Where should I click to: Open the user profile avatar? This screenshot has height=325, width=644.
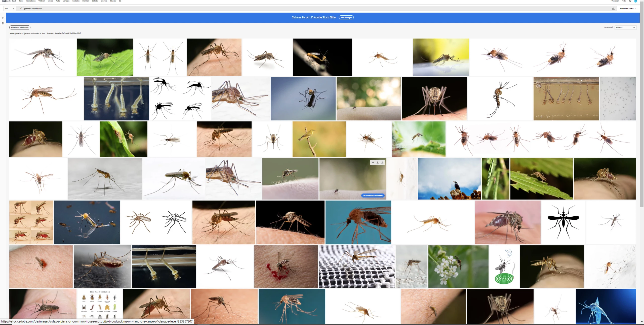pyautogui.click(x=635, y=1)
